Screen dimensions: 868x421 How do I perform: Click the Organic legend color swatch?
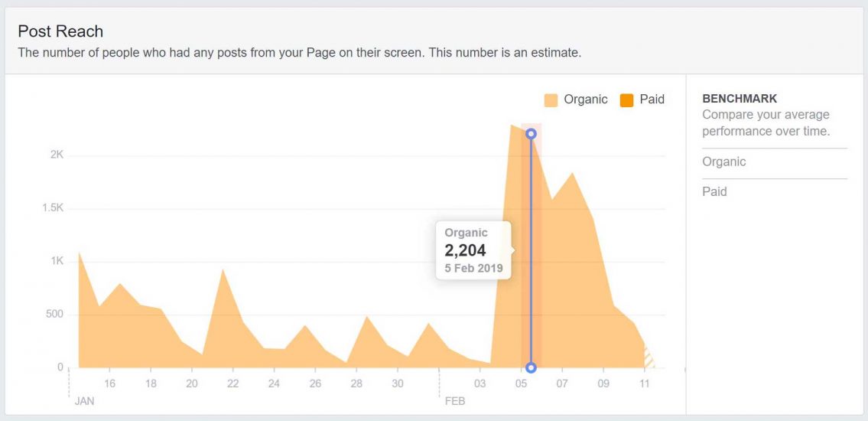pyautogui.click(x=551, y=100)
